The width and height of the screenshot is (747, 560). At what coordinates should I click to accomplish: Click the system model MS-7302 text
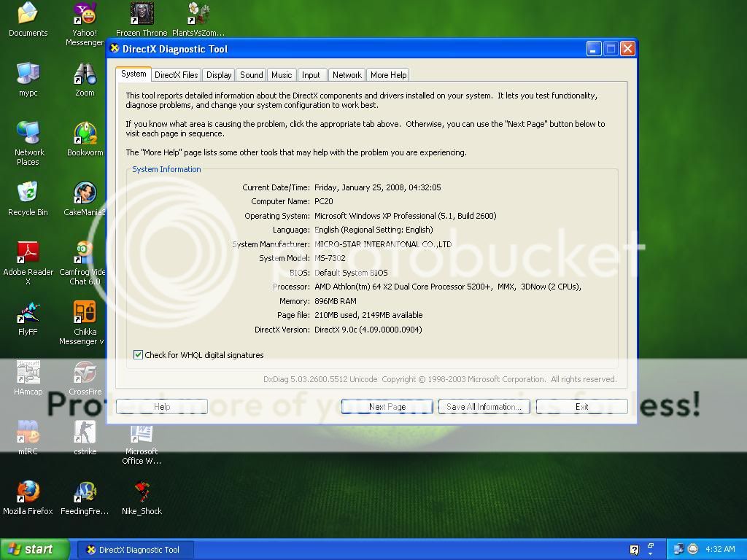click(x=330, y=258)
